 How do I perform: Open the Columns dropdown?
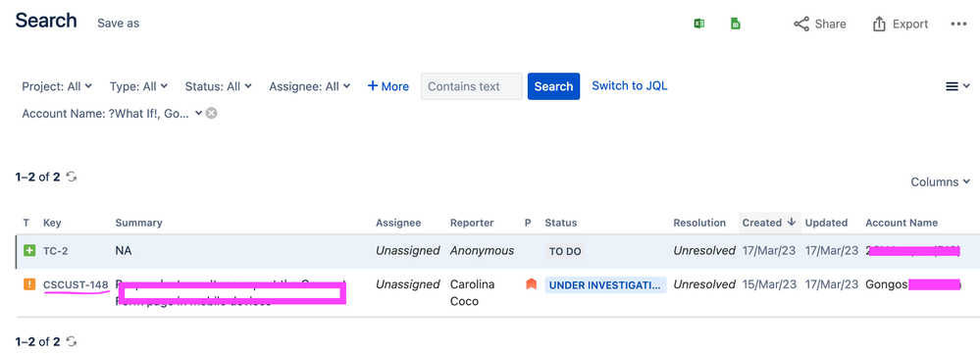(x=940, y=182)
